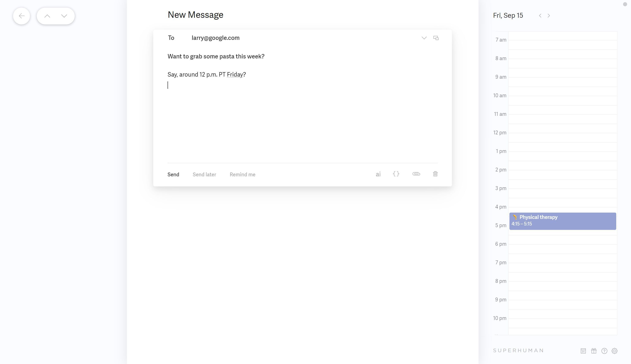Screen dimensions: 631x364
Task: Click the Send button
Action: point(173,174)
